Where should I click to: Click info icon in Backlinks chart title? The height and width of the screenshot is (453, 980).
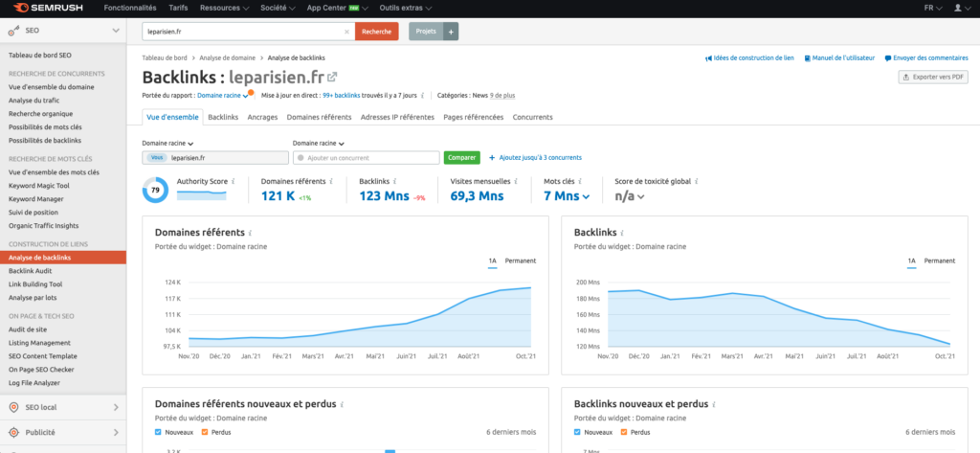622,233
